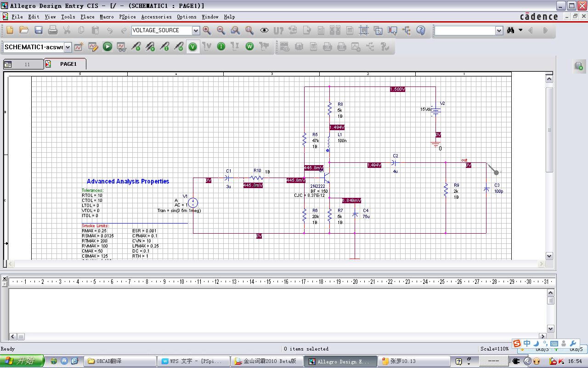Click the Windows Start button

pos(22,361)
